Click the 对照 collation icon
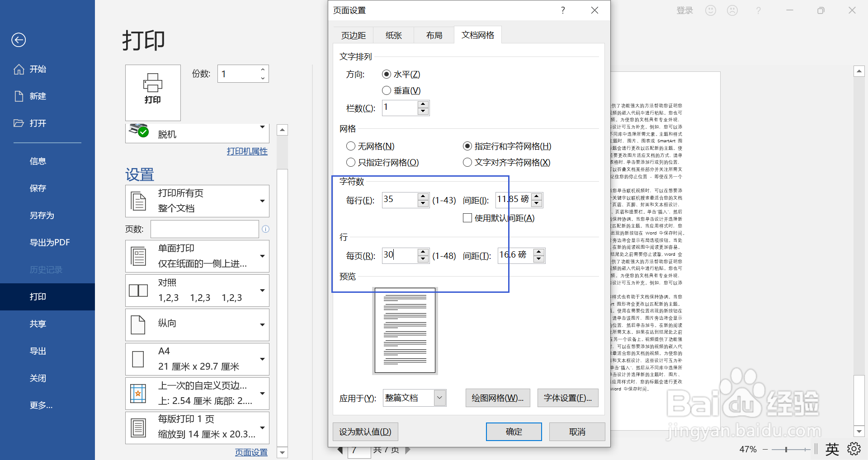This screenshot has width=868, height=460. [138, 289]
